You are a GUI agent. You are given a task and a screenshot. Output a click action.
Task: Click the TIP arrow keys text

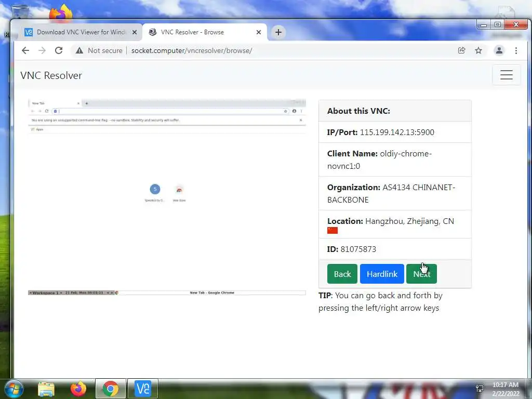coord(380,302)
